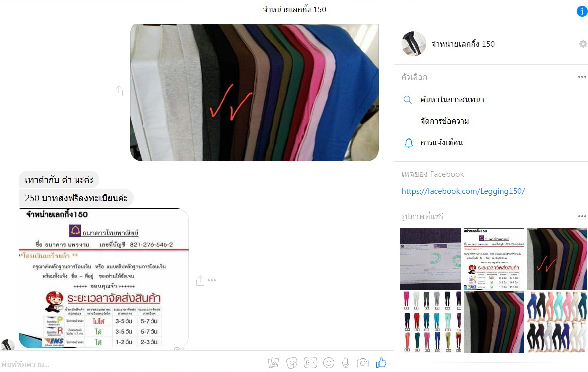Click the microphone voice message icon

346,363
